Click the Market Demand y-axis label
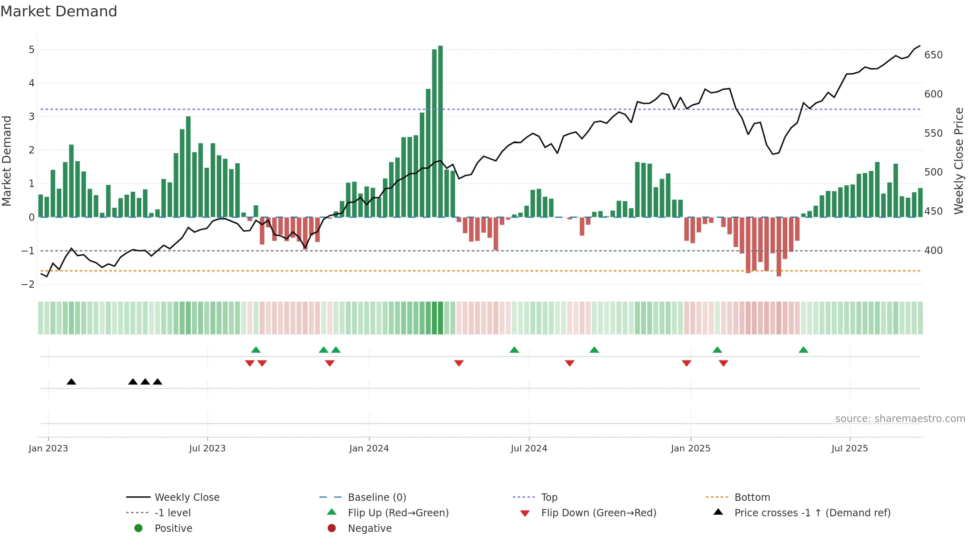 pyautogui.click(x=7, y=161)
